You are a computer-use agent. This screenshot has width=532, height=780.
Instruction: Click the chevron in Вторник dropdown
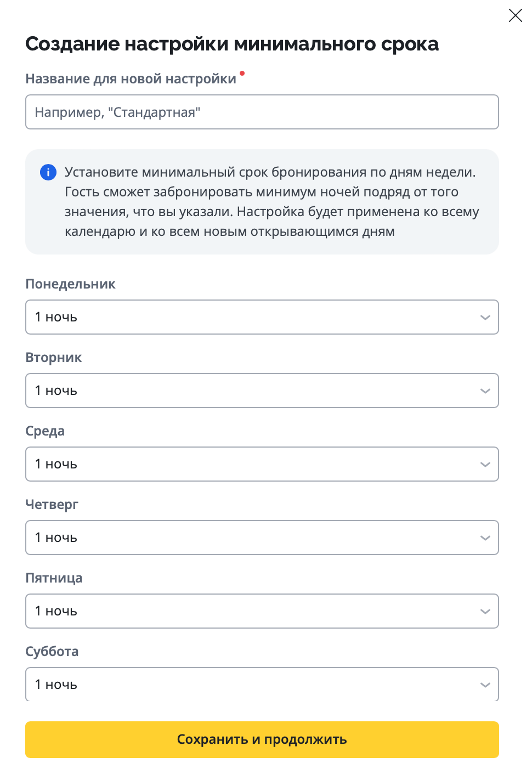click(x=485, y=391)
